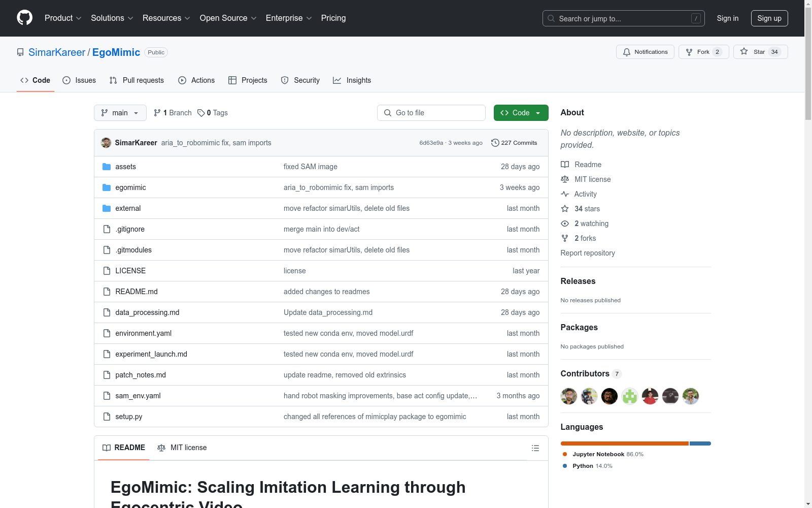Click the setup.py file icon
Image resolution: width=812 pixels, height=508 pixels.
pyautogui.click(x=107, y=417)
